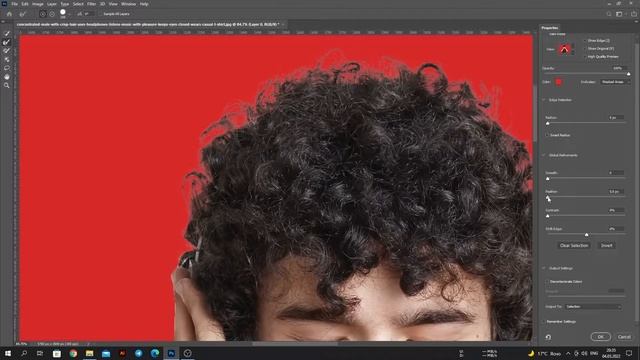Open the Filter menu
The height and width of the screenshot is (360, 640).
[91, 4]
